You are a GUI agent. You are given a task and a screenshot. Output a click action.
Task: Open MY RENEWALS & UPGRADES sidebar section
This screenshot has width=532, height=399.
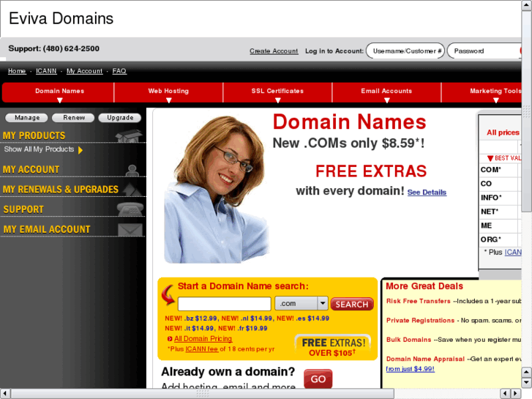click(61, 190)
